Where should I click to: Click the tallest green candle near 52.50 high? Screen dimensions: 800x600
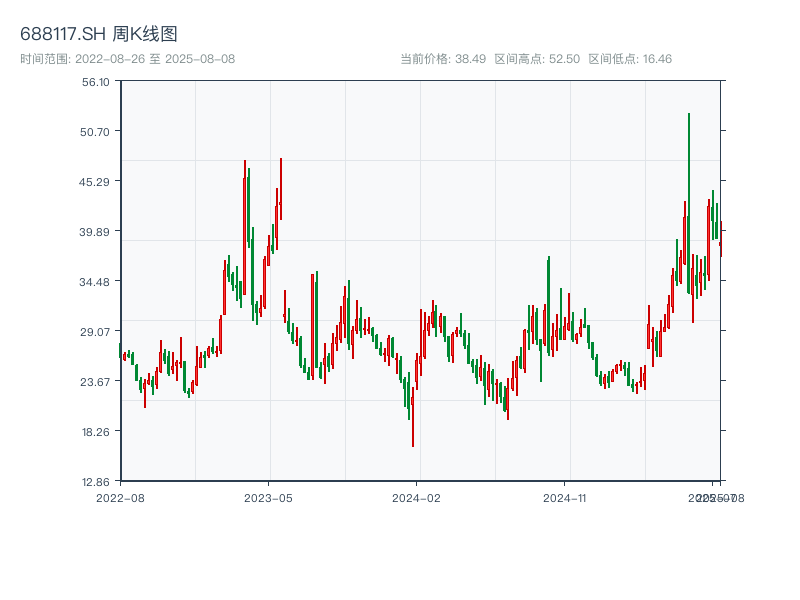click(689, 204)
